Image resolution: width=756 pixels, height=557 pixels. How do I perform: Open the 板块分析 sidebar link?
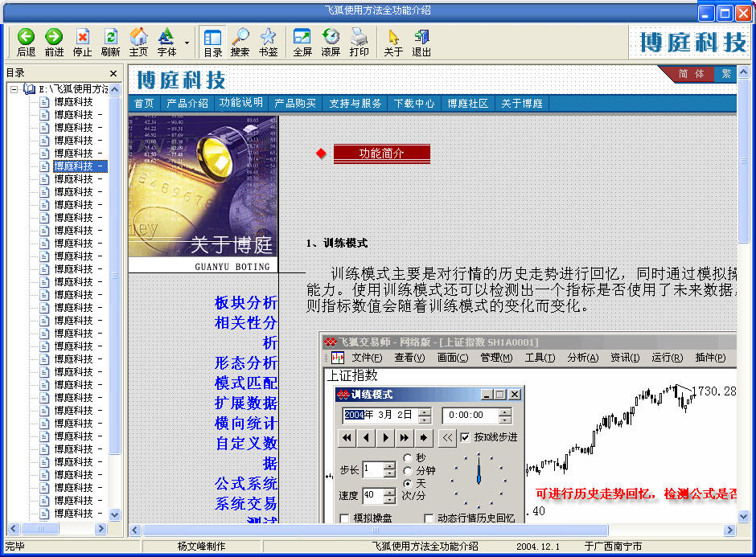[x=246, y=302]
